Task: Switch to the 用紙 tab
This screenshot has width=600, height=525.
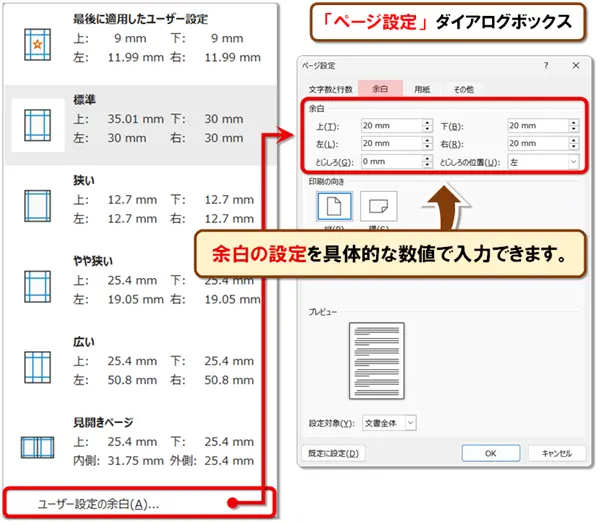Action: (x=422, y=89)
